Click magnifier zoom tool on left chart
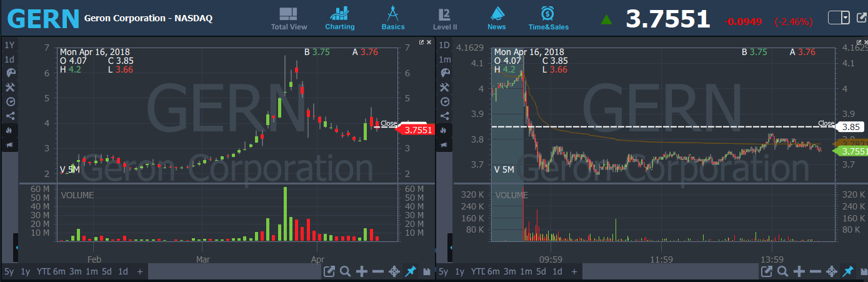The image size is (868, 282). (346, 271)
